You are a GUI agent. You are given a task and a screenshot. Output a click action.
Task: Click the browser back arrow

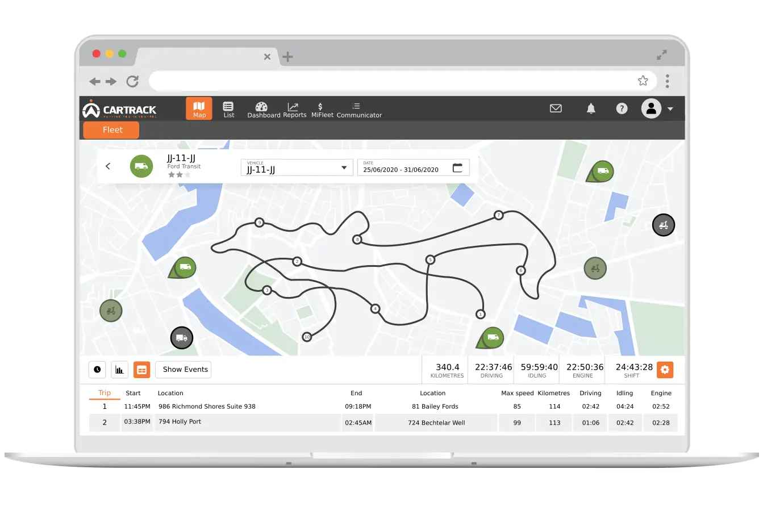tap(95, 82)
